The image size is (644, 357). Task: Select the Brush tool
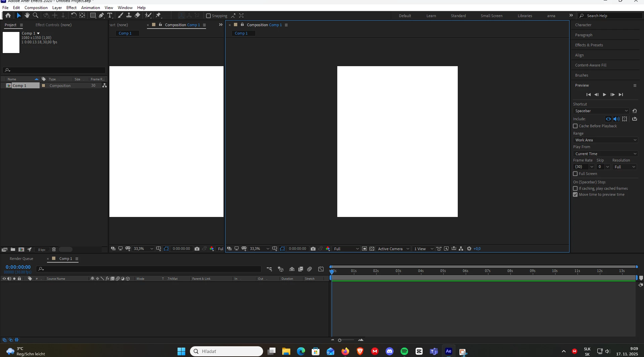click(x=120, y=15)
